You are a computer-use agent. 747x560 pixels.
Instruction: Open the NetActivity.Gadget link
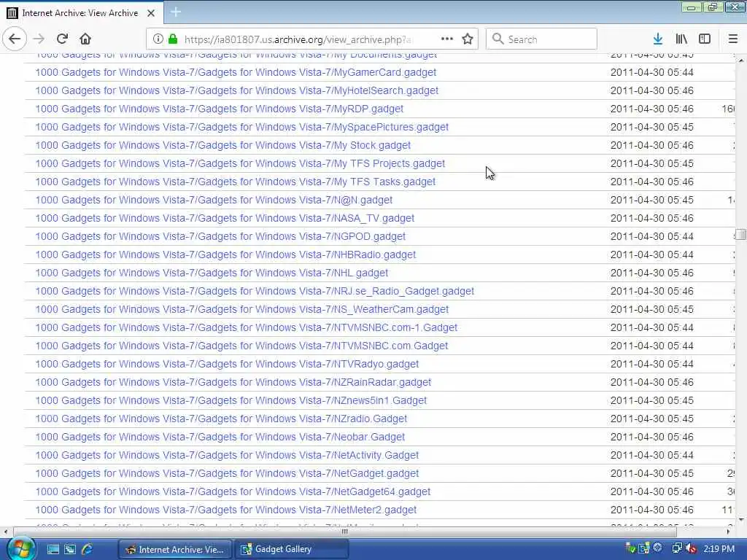point(227,455)
